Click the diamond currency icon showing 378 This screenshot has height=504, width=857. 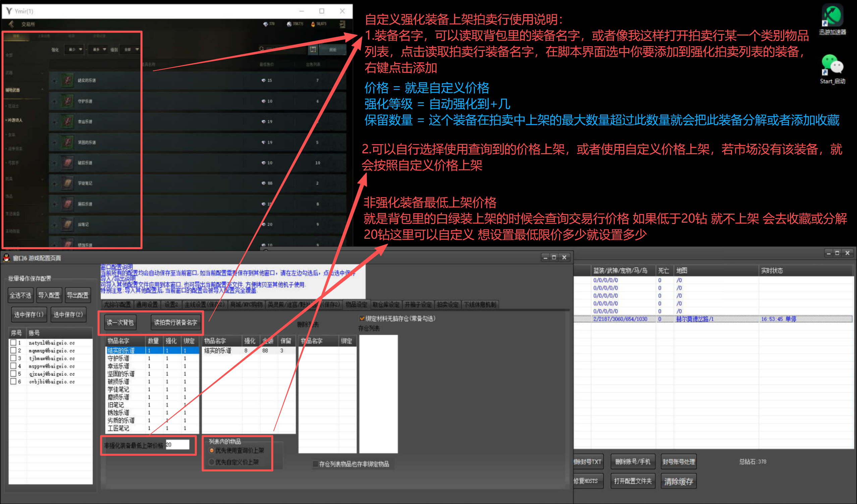tap(265, 24)
